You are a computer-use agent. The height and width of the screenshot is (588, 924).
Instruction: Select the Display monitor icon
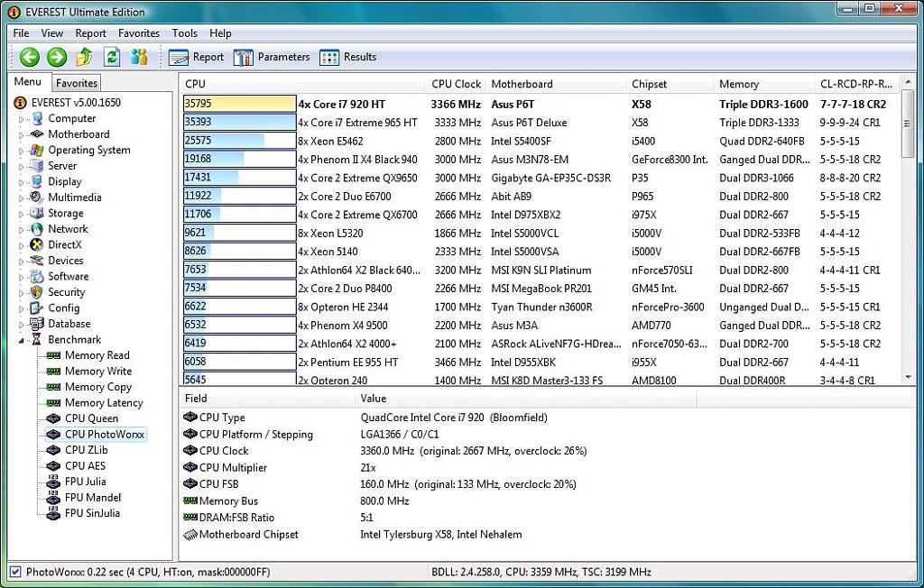(x=37, y=181)
